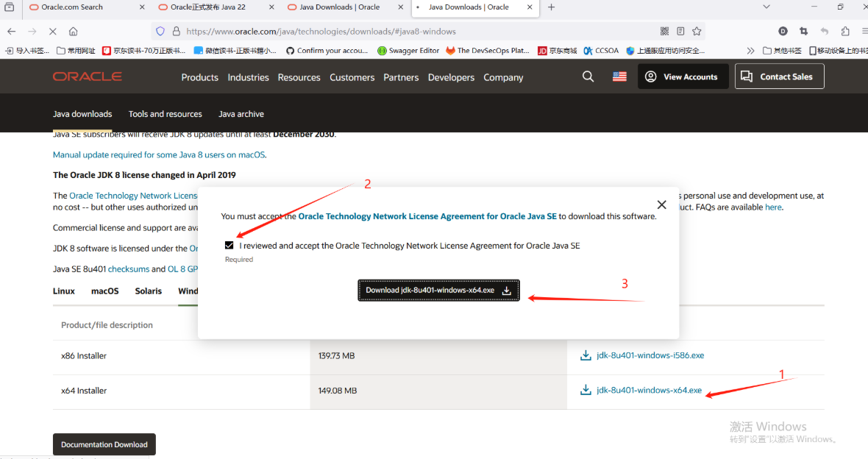
Task: Open The DevSecOps Plat... bookmark
Action: [488, 50]
